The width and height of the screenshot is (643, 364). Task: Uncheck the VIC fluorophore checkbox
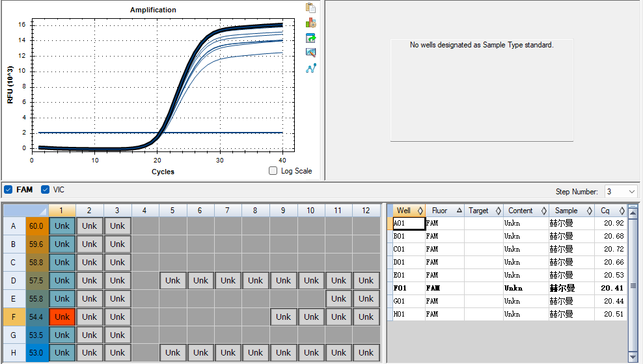point(45,190)
